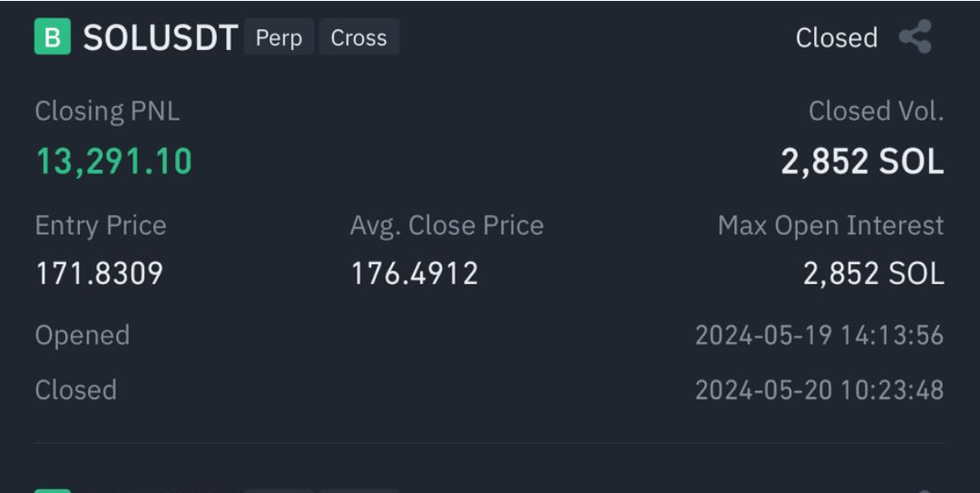Select the Avg. Close Price label
Viewport: 980px width, 493px height.
(x=446, y=225)
